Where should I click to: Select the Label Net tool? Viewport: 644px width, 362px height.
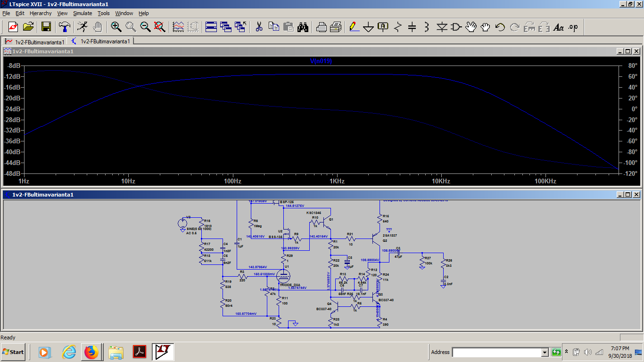click(x=383, y=27)
